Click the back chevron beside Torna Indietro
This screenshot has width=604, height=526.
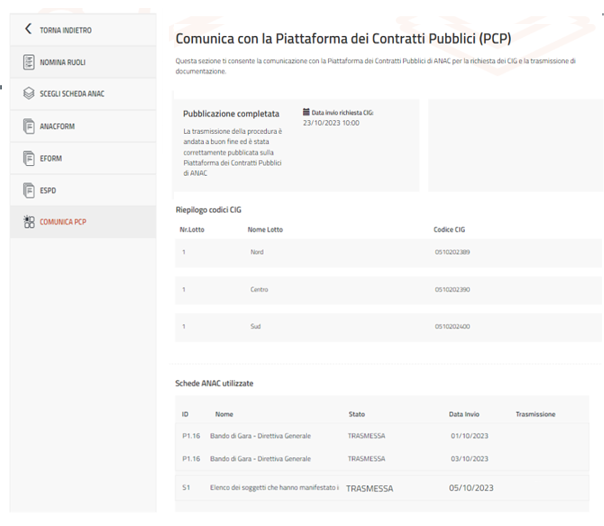click(28, 30)
